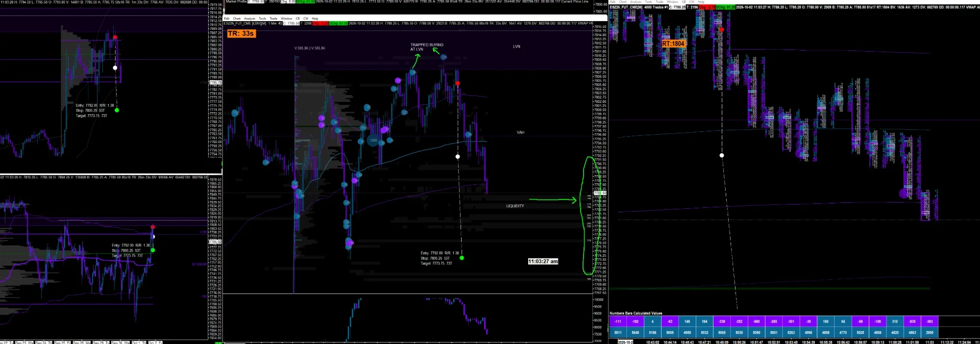The height and width of the screenshot is (344, 980).
Task: Open the Trade menu in the 4000 Trades window
Action: 660,1
